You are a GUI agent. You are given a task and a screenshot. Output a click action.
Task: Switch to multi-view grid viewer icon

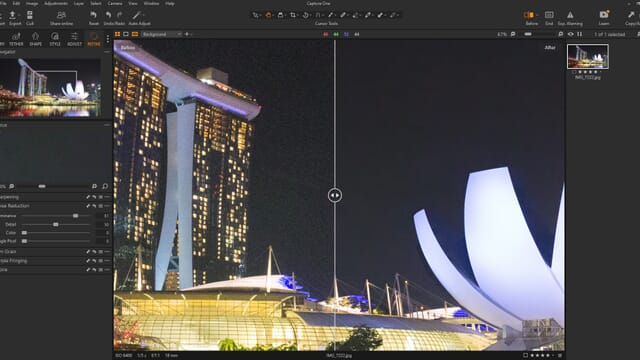(x=118, y=34)
